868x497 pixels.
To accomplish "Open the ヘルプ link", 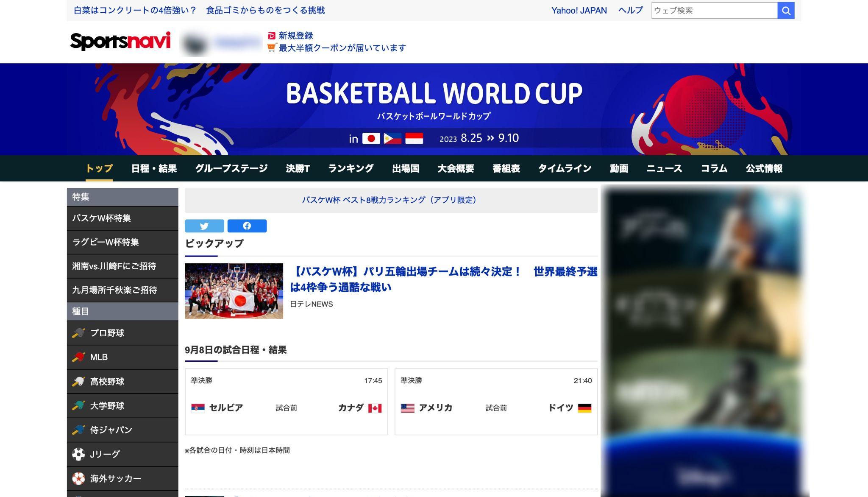I will tap(631, 11).
